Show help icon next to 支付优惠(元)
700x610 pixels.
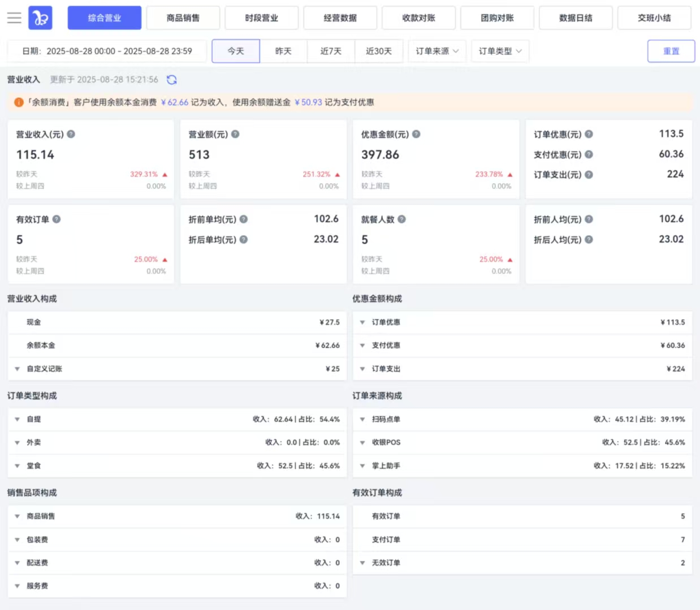589,154
